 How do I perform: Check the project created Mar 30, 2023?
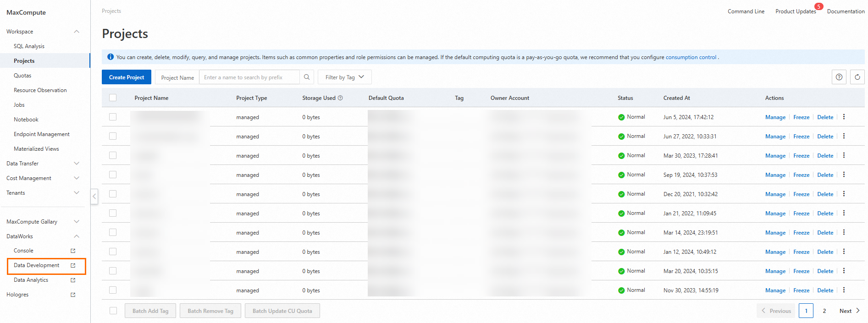tap(113, 155)
